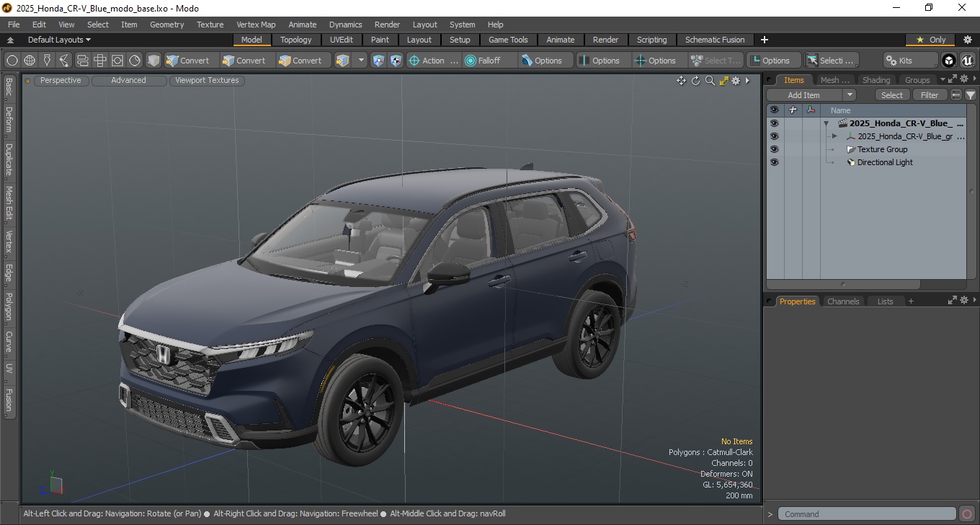Click the Select button in Items panel
This screenshot has height=525, width=980.
(892, 95)
